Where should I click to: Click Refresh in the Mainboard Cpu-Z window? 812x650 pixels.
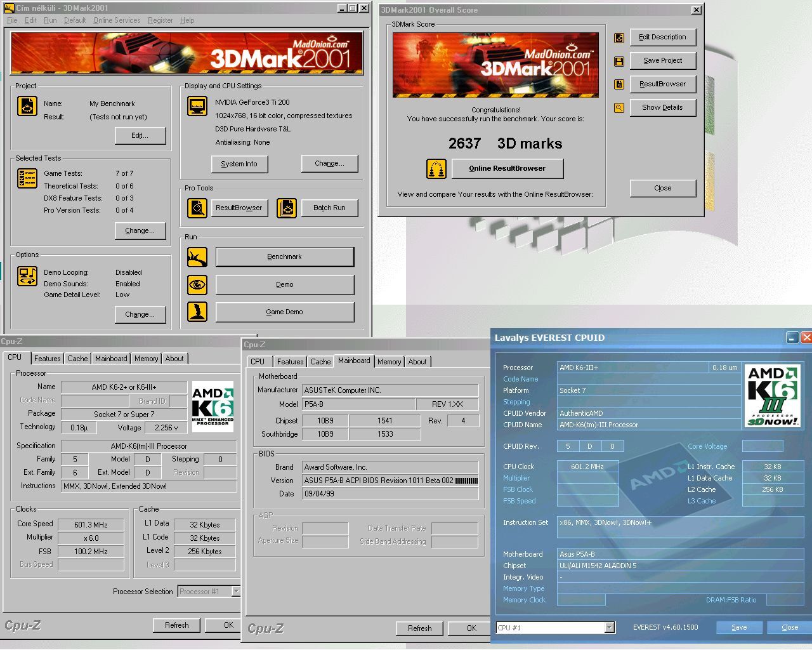tap(420, 628)
